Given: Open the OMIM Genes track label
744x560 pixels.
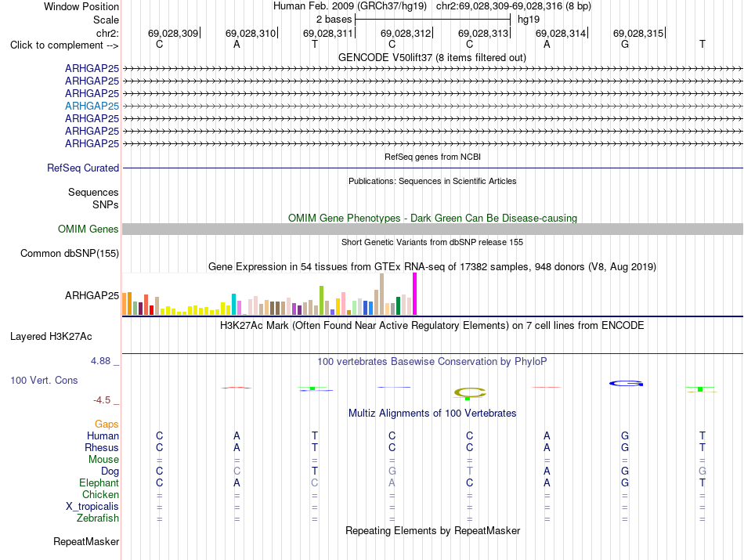Looking at the screenshot, I should point(88,229).
